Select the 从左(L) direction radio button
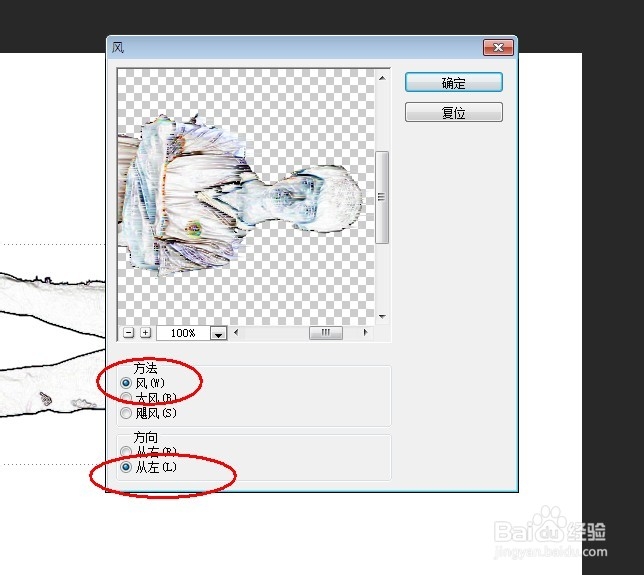 click(126, 467)
